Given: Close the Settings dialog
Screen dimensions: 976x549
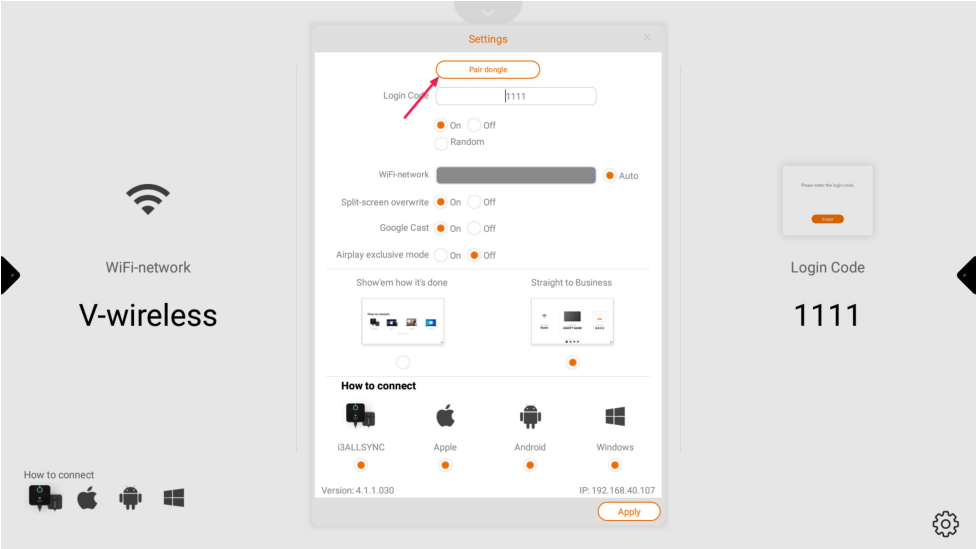Looking at the screenshot, I should [x=647, y=38].
